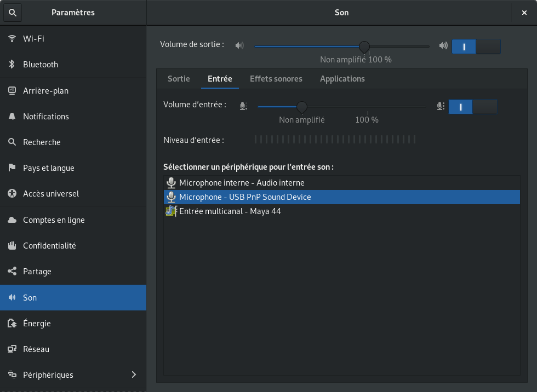Image resolution: width=537 pixels, height=392 pixels.
Task: Open the Effets sonores tab
Action: click(276, 79)
